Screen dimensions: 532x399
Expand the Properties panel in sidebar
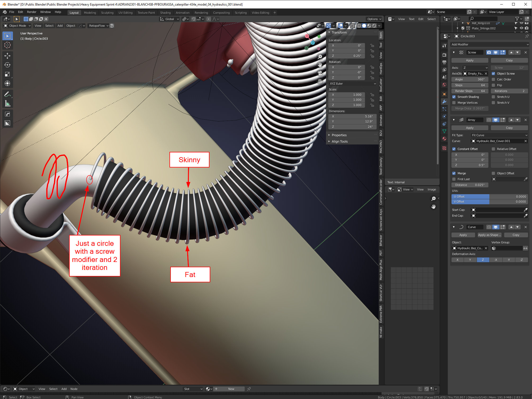click(339, 135)
